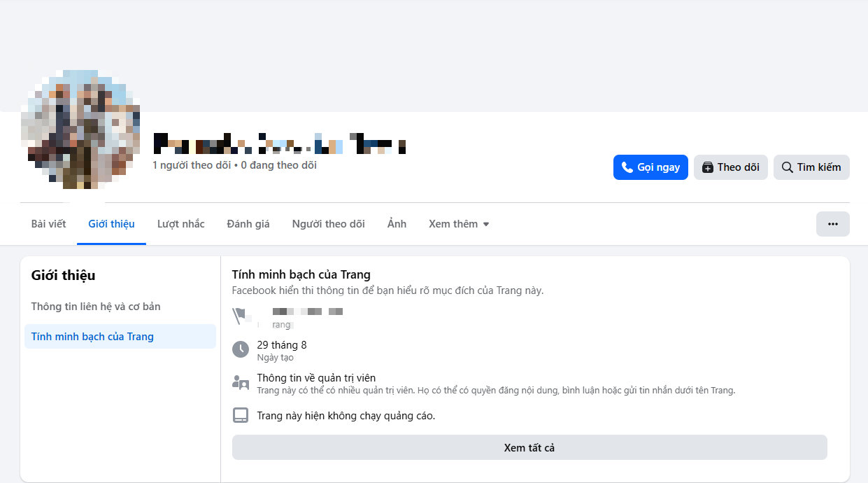Open the Người theo dõi tab
Viewport: 868px width, 483px height.
pos(328,224)
